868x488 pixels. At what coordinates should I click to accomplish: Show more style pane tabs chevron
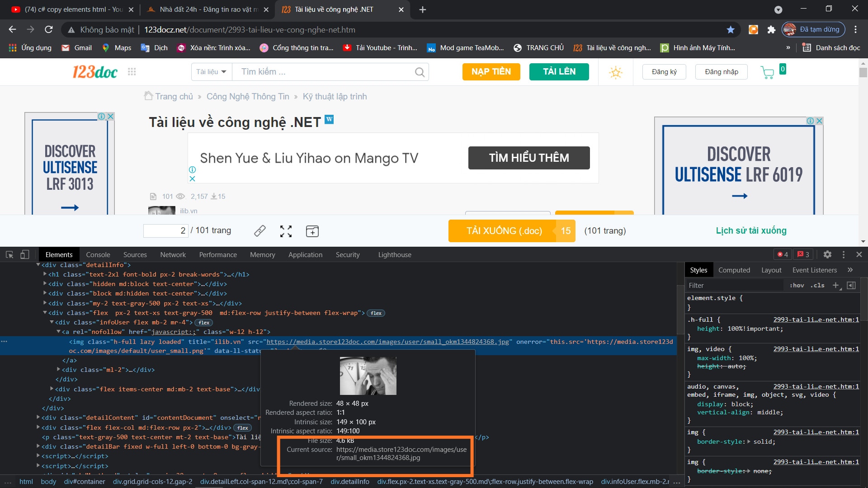[850, 270]
